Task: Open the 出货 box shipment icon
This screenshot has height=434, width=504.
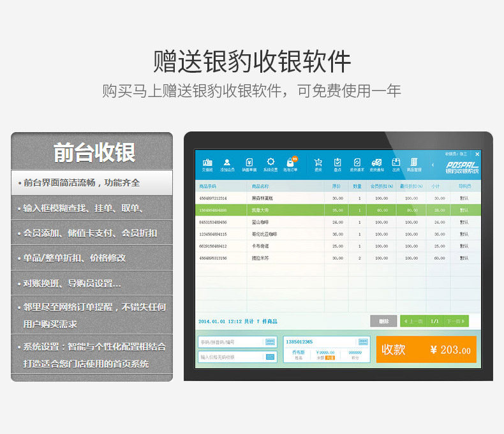Action: [396, 165]
